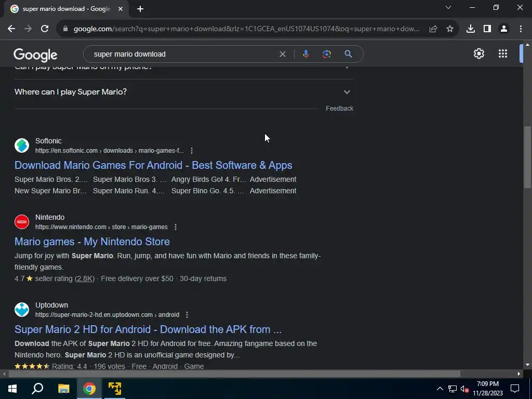Viewport: 532px width, 399px height.
Task: Open tab search chevron in title bar
Action: pos(448,7)
